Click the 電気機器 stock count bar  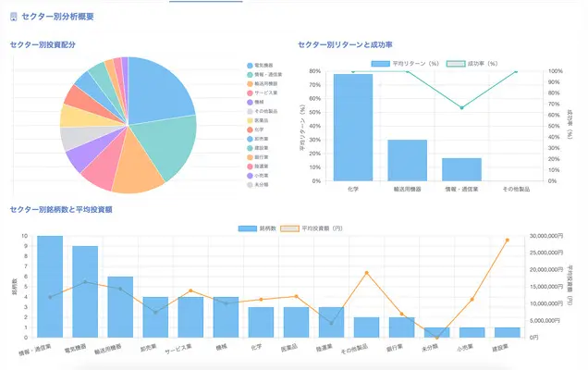(x=85, y=292)
